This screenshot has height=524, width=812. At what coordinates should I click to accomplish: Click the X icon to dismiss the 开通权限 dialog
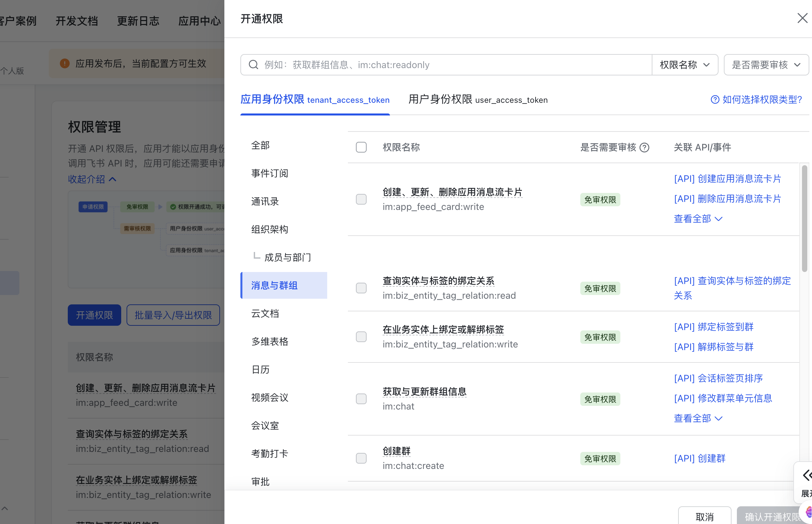[x=802, y=18]
